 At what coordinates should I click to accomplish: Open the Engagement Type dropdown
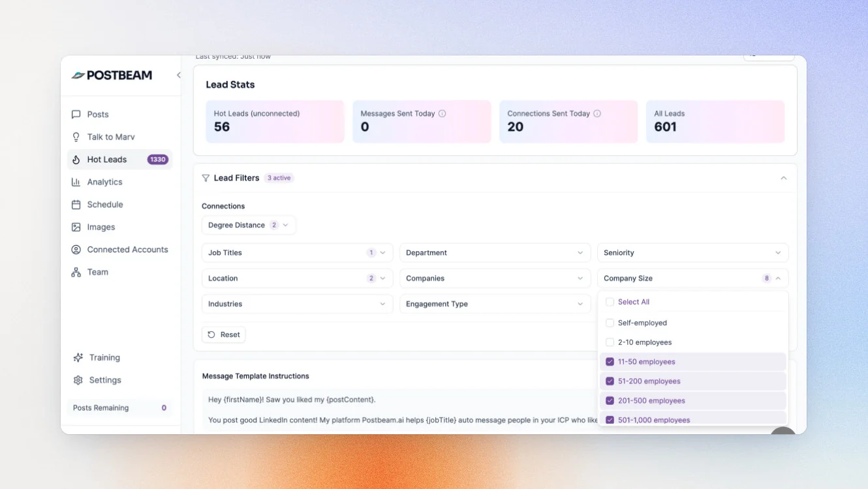tap(495, 304)
